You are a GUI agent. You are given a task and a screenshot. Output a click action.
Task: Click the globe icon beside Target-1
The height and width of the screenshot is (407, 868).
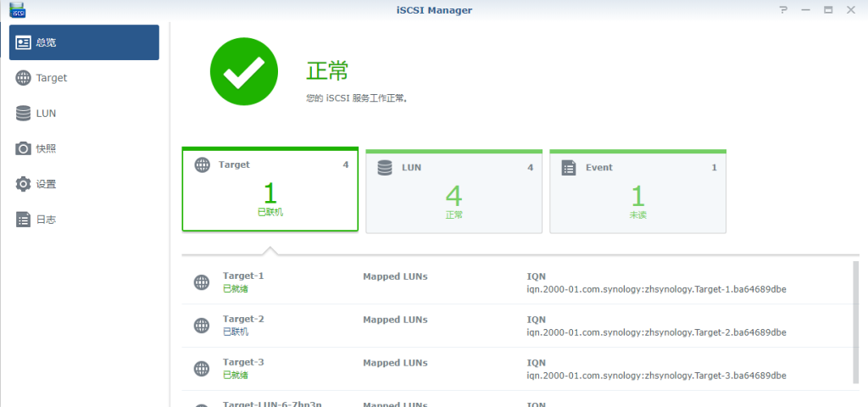[x=202, y=282]
